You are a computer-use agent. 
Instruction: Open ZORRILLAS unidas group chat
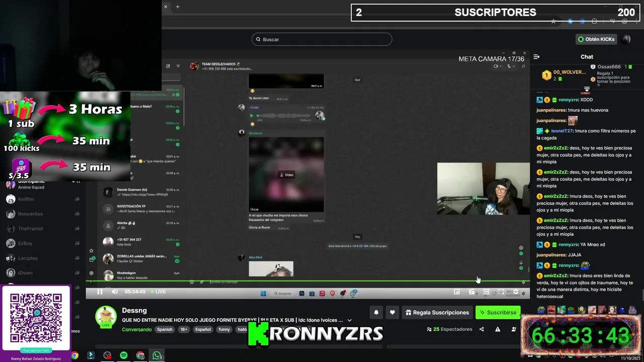tap(141, 259)
